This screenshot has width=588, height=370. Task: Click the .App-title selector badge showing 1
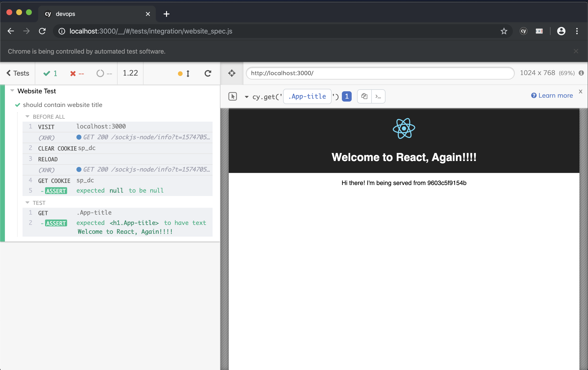347,96
